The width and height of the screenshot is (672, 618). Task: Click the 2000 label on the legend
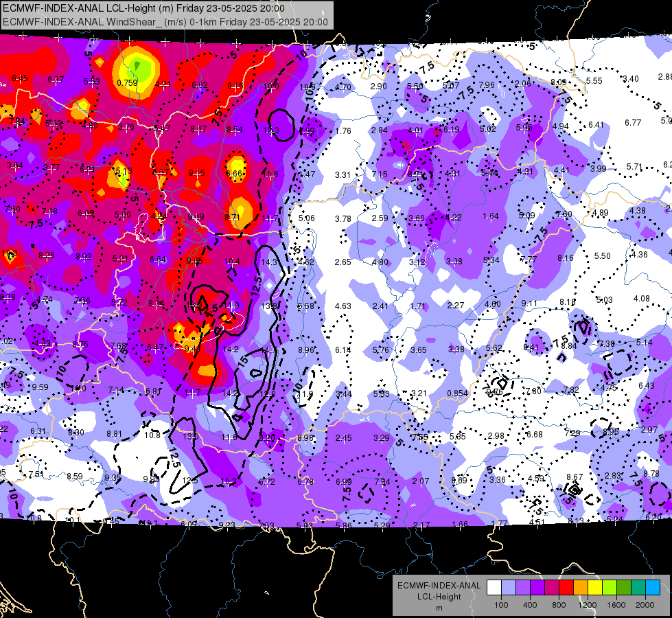pos(645,605)
